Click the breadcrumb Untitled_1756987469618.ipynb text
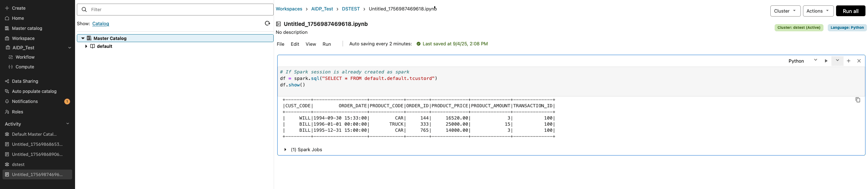This screenshot has height=189, width=868. click(403, 9)
